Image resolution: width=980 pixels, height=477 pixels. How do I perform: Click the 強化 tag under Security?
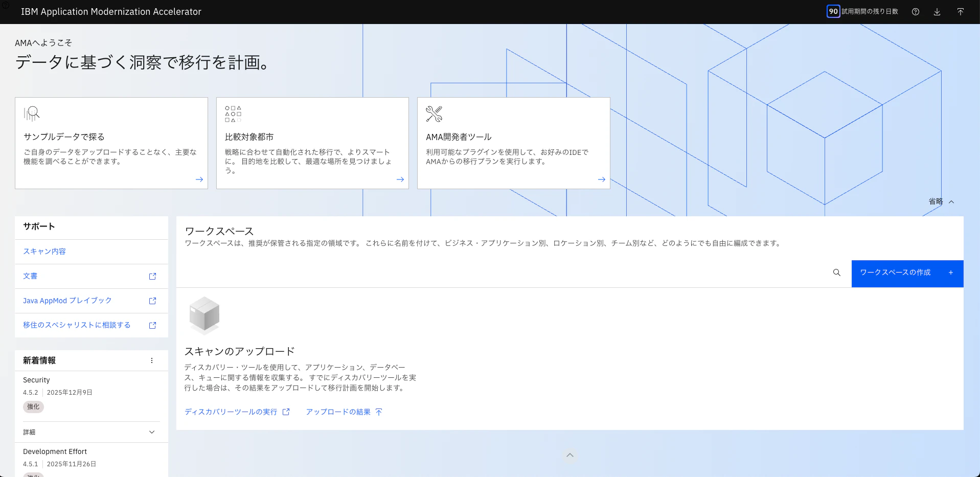(33, 407)
